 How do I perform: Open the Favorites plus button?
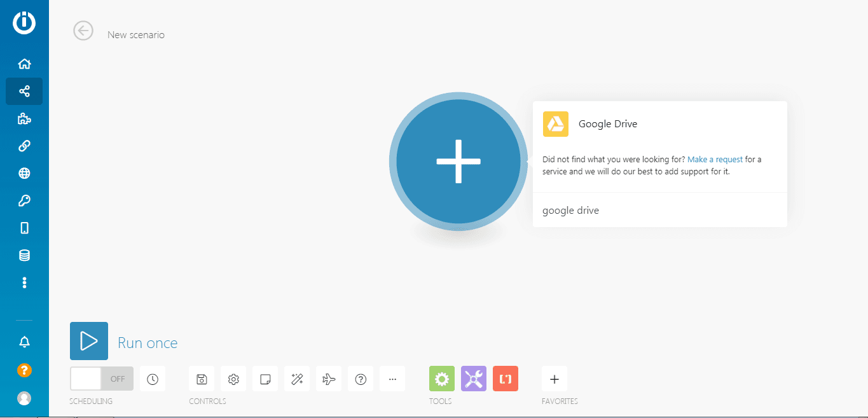(554, 379)
